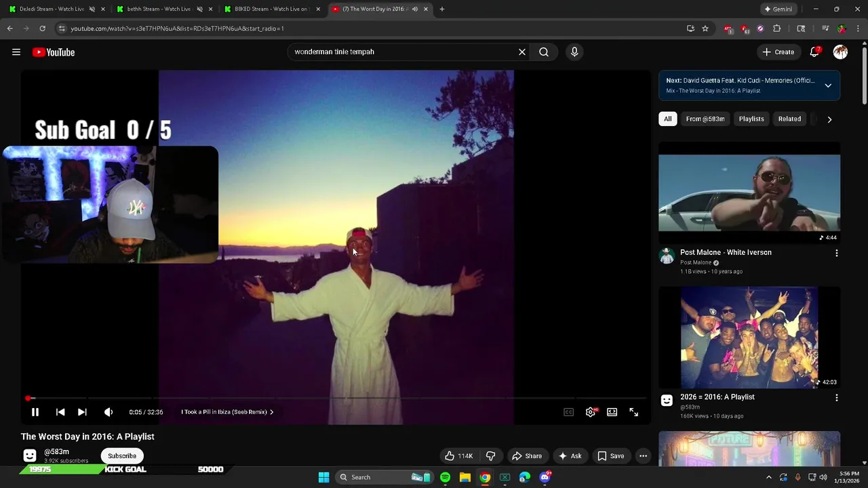Seek on the video progress bar
The image size is (868, 488).
tap(336, 399)
